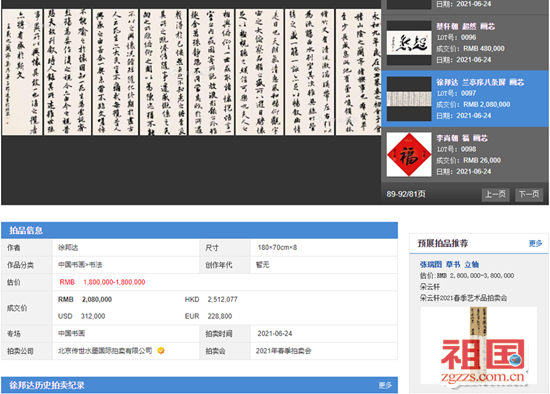Go to next page 下一页

point(529,194)
